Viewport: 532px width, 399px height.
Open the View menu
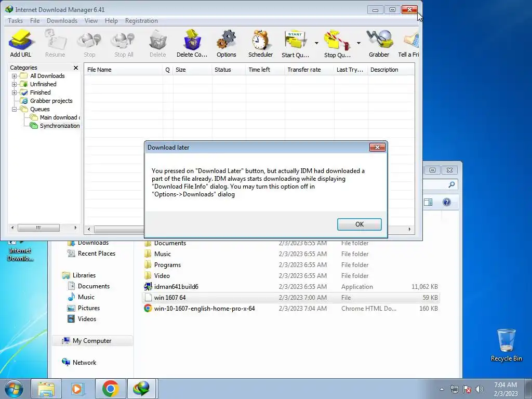(x=91, y=21)
